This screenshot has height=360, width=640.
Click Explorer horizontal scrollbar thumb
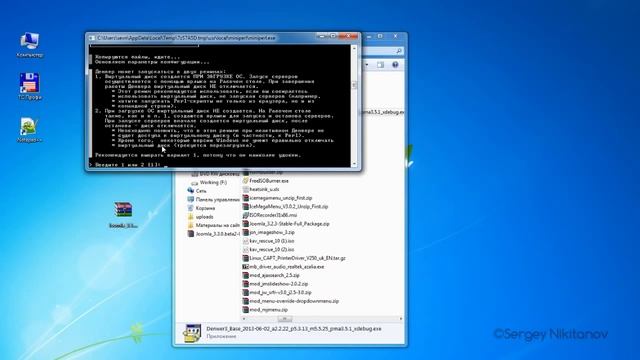coord(285,318)
